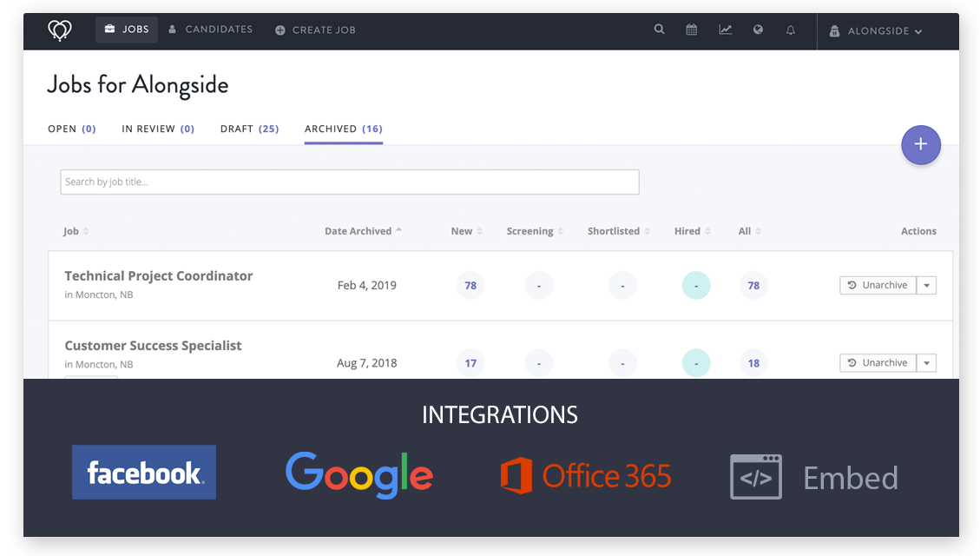View the analytics chart icon
The height and width of the screenshot is (556, 980).
pos(725,29)
